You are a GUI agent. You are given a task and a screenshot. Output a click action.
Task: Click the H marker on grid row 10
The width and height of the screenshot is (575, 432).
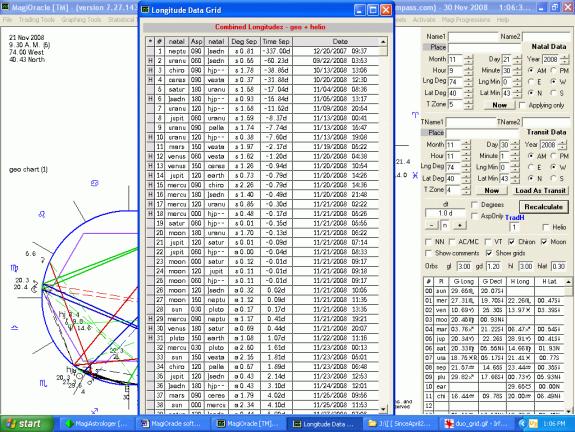click(x=150, y=137)
